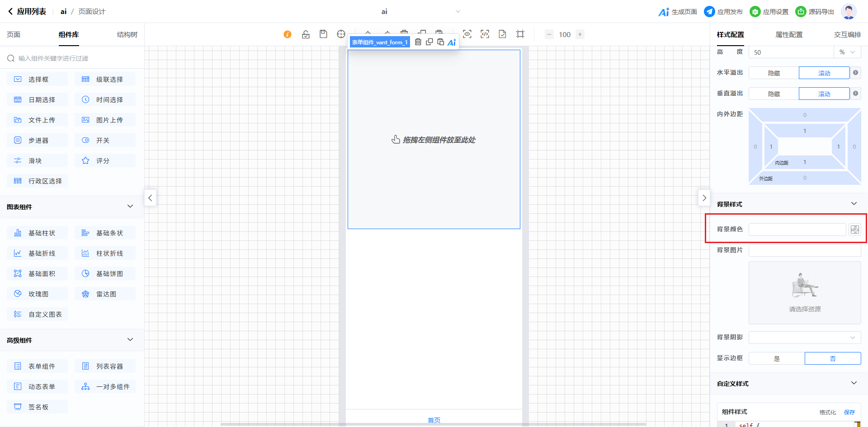The image size is (868, 427).
Task: Click the orange info icon in toolbar
Action: tap(288, 34)
